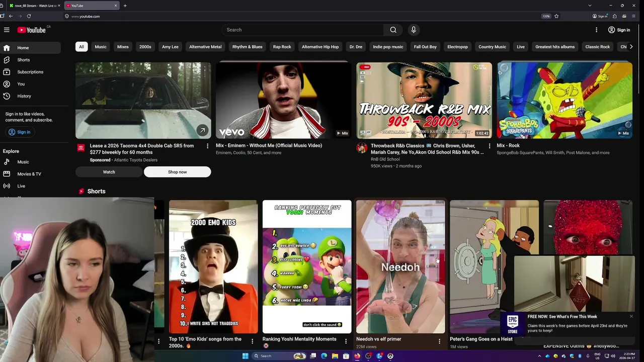Select the Fall Out Boy chip

click(425, 47)
